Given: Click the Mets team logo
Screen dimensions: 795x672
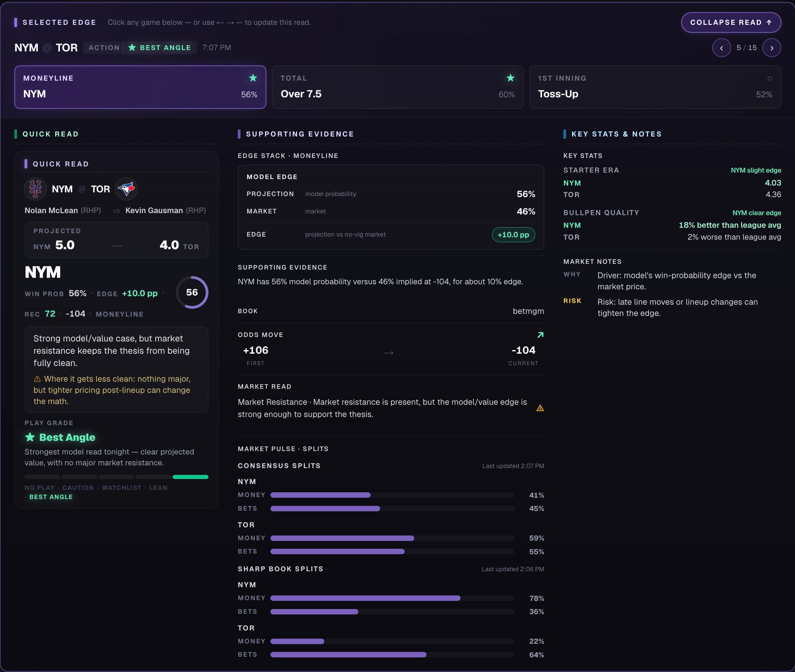Looking at the screenshot, I should click(x=35, y=189).
